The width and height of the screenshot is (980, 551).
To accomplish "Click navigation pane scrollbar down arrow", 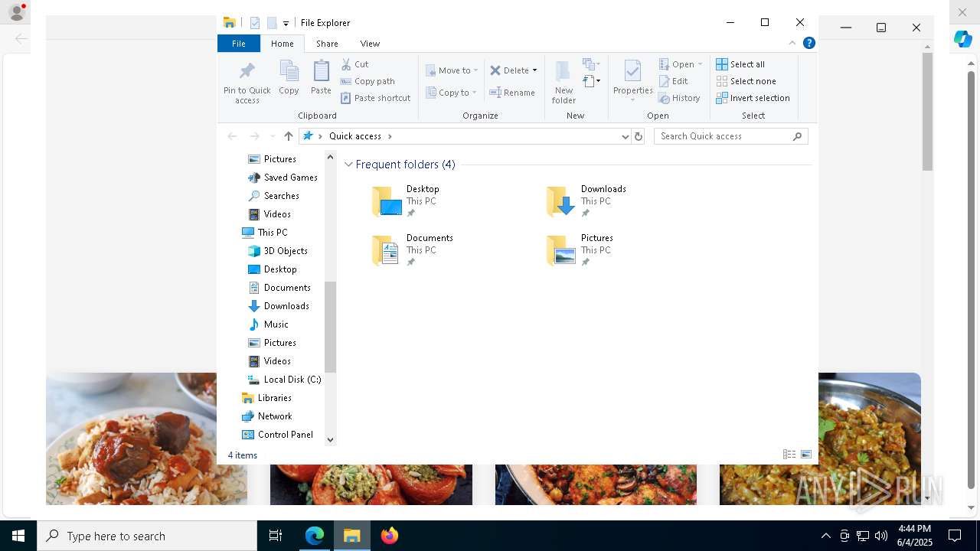I will pos(330,439).
